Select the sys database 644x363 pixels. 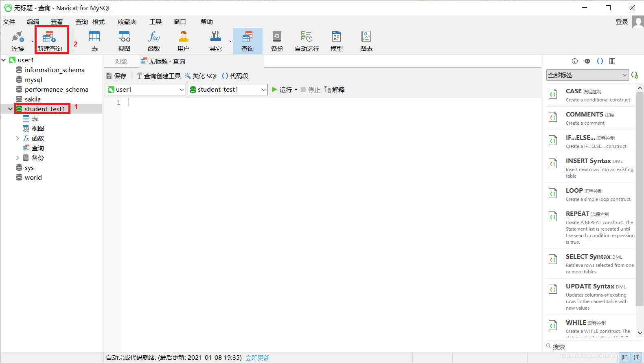29,167
